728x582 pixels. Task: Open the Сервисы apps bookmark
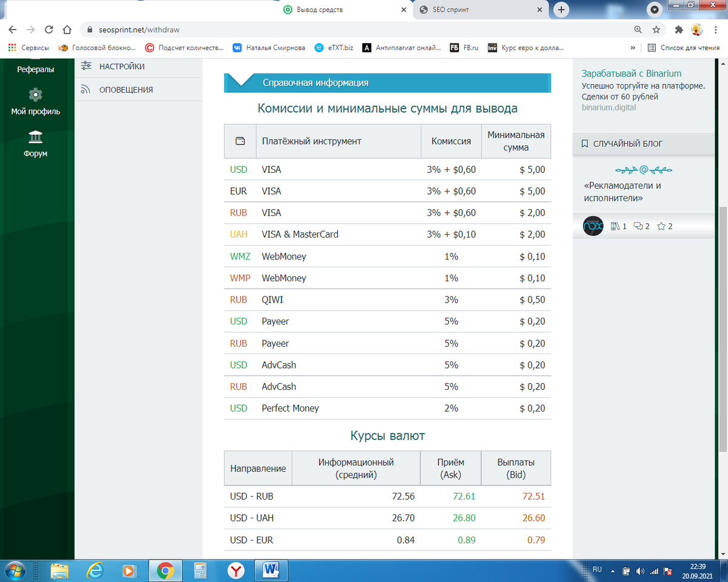[x=29, y=47]
